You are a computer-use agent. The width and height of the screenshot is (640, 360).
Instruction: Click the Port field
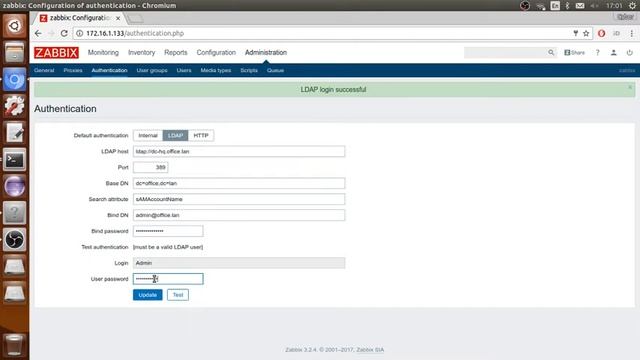151,167
